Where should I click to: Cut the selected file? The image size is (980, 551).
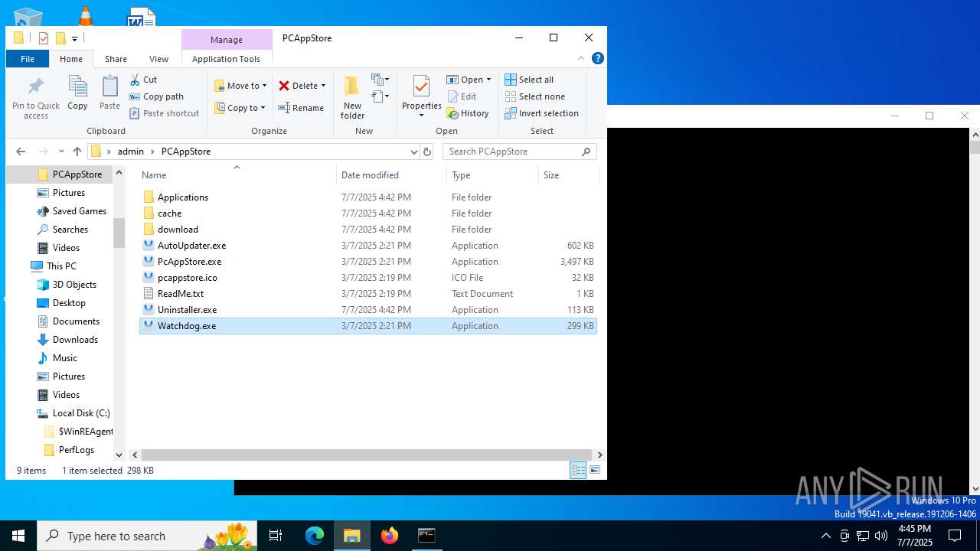coord(143,80)
